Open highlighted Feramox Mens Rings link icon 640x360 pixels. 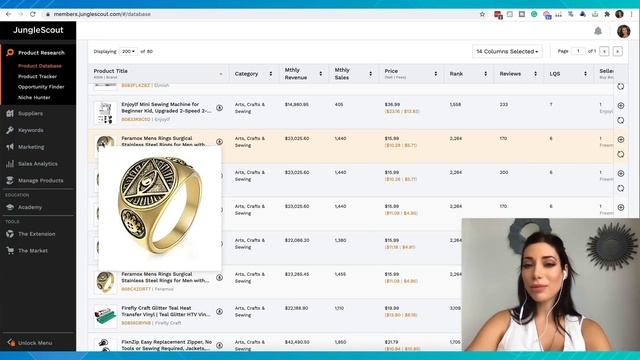tap(220, 142)
